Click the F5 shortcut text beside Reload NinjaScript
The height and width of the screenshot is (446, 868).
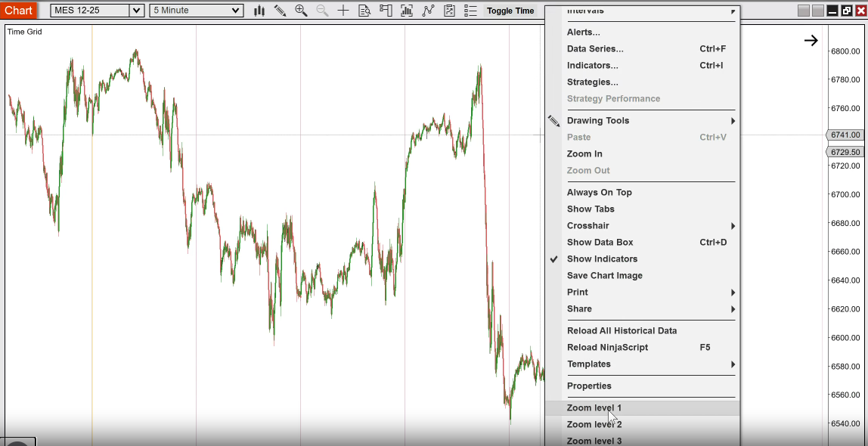(x=705, y=348)
